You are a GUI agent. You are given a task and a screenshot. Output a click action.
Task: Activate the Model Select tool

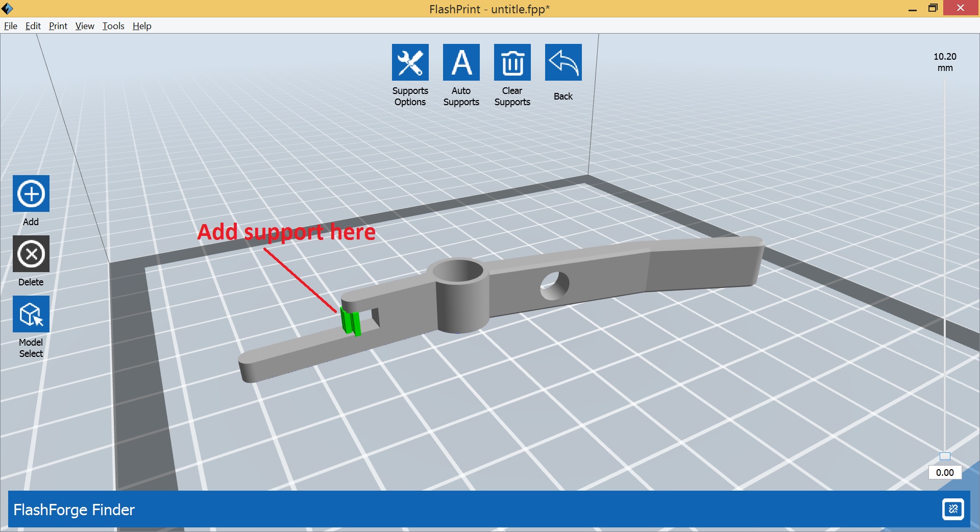pyautogui.click(x=31, y=314)
